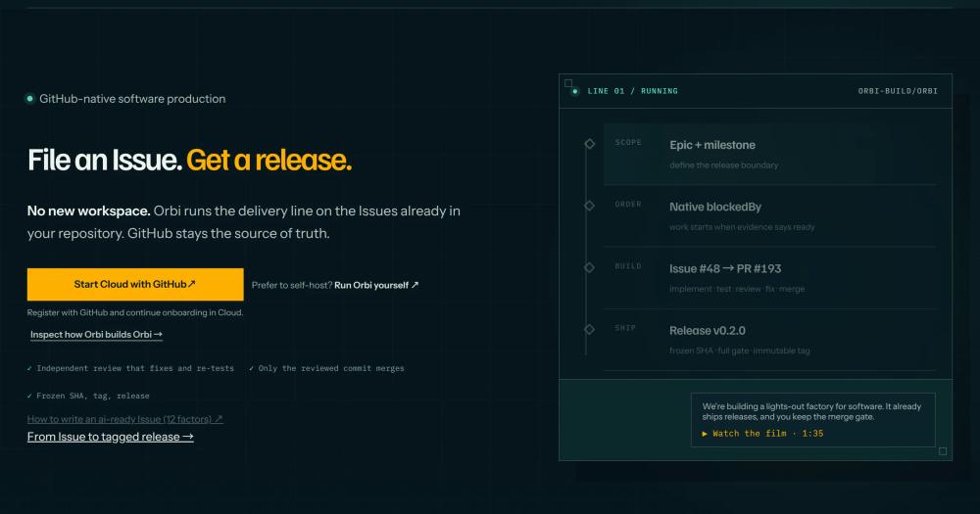Select the Scope step Epic + milestone
This screenshot has width=980, height=514.
tap(770, 155)
